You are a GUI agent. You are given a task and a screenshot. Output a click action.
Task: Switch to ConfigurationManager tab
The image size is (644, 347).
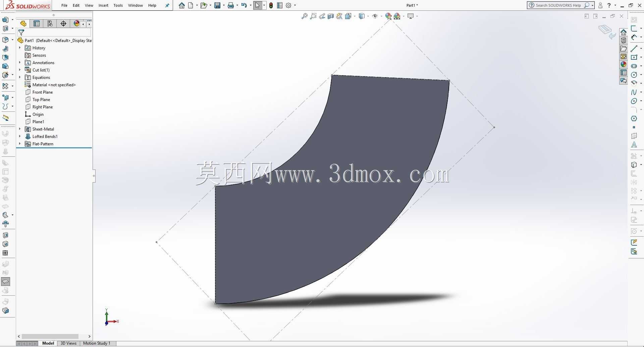coord(50,23)
